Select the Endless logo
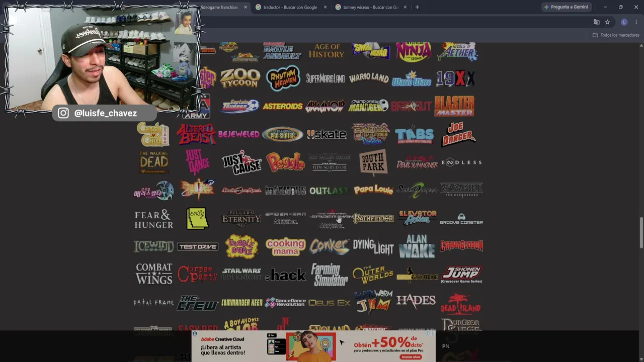This screenshot has height=362, width=644. pos(461,162)
